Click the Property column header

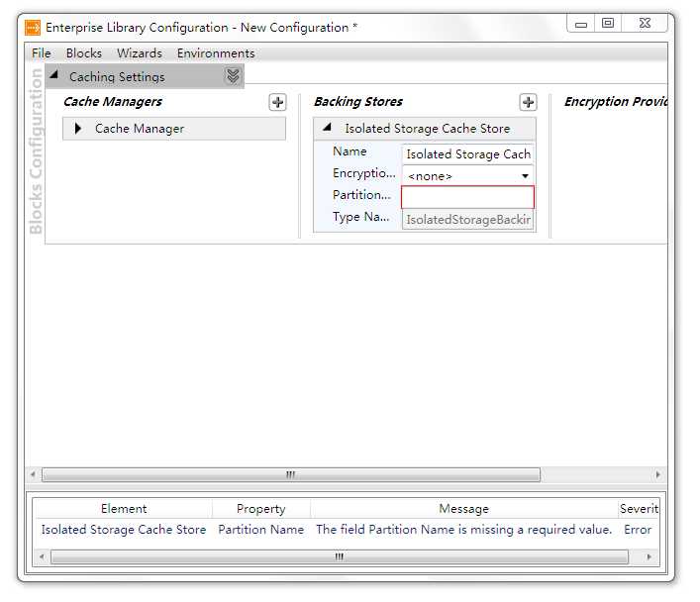pos(261,509)
